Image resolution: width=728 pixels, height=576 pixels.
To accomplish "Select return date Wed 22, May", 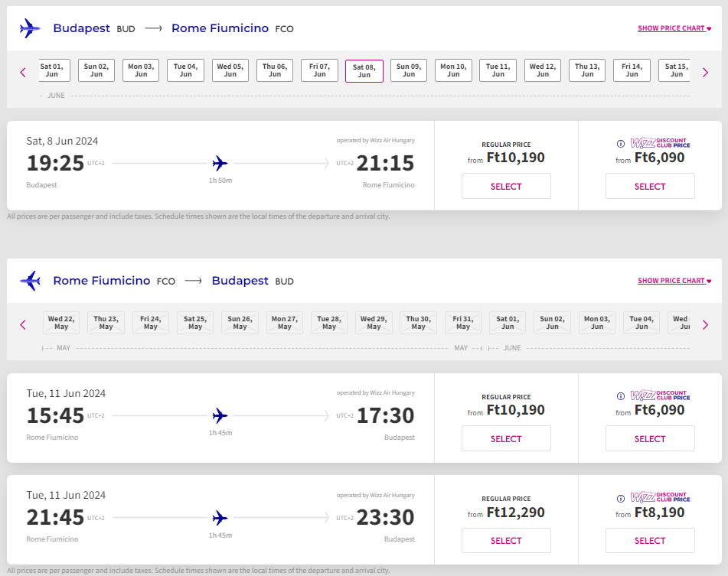I will [61, 323].
